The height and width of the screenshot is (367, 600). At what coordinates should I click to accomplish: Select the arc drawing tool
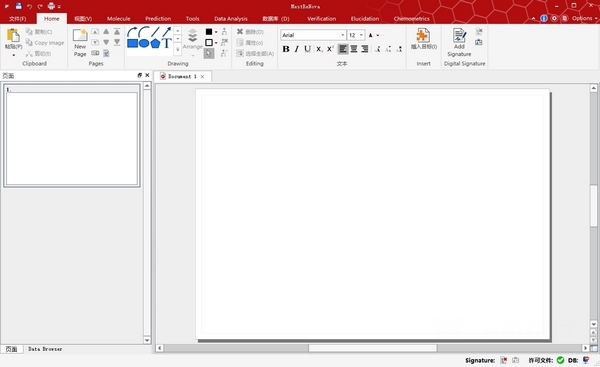tap(144, 32)
